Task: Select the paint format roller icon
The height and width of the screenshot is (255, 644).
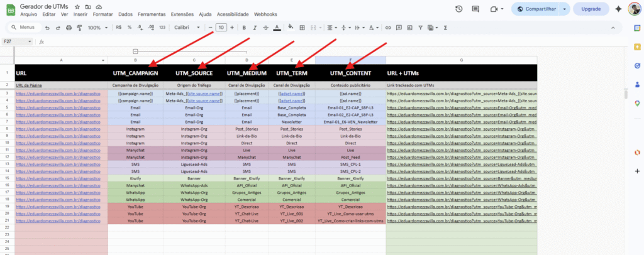Action: tap(79, 28)
